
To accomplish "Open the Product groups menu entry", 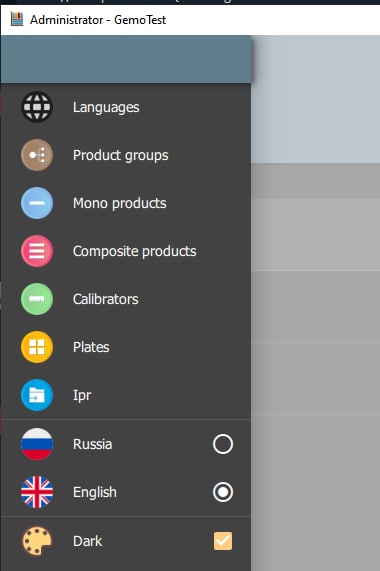I will coord(126,155).
